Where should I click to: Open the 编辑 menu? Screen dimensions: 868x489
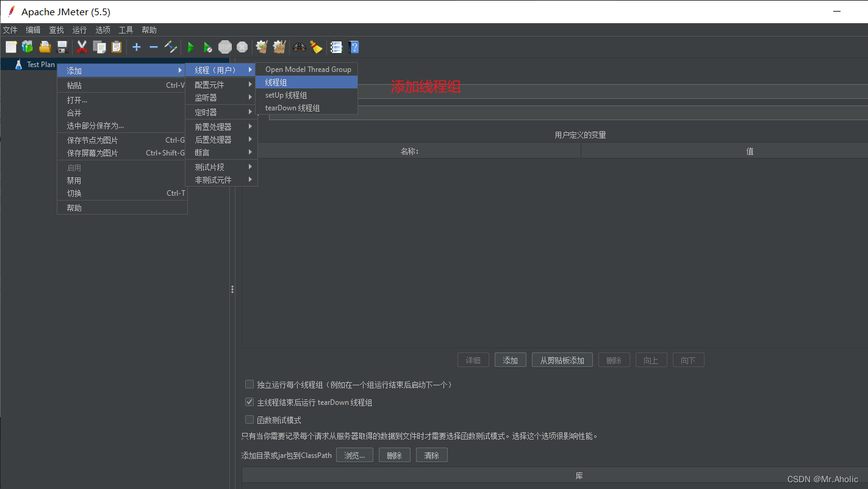[x=33, y=30]
